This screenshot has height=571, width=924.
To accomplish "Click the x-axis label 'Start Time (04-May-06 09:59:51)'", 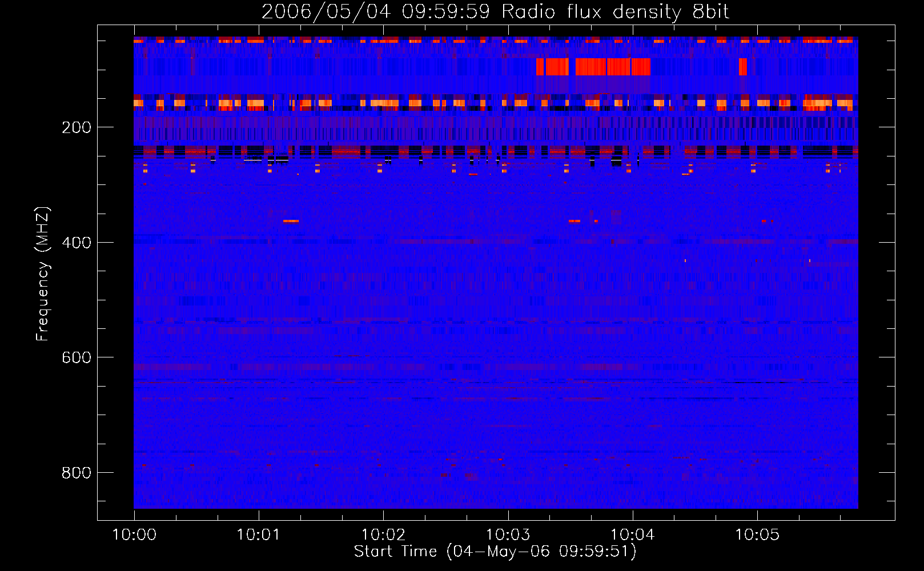I will pos(495,552).
